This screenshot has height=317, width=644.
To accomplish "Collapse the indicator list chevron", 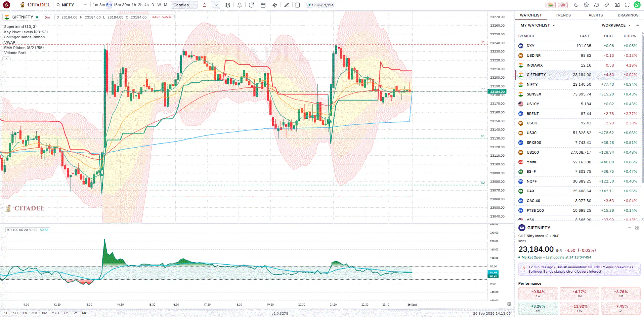I will click(x=6, y=59).
